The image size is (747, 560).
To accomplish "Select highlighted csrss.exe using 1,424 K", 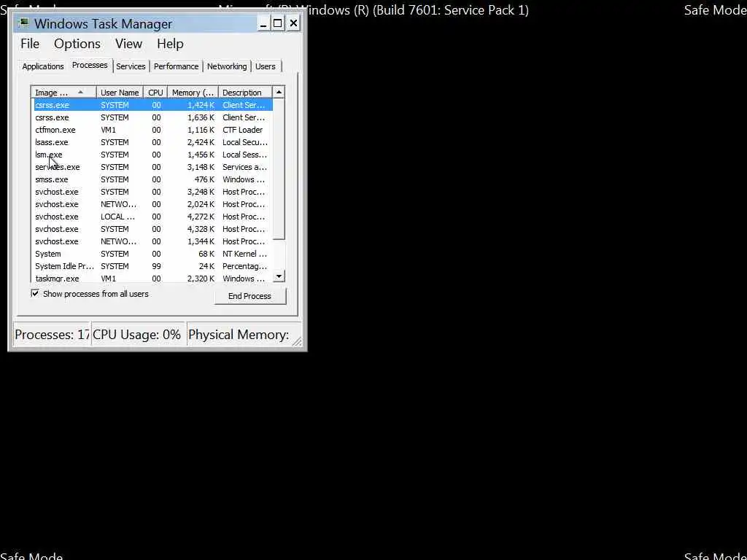I will point(152,105).
